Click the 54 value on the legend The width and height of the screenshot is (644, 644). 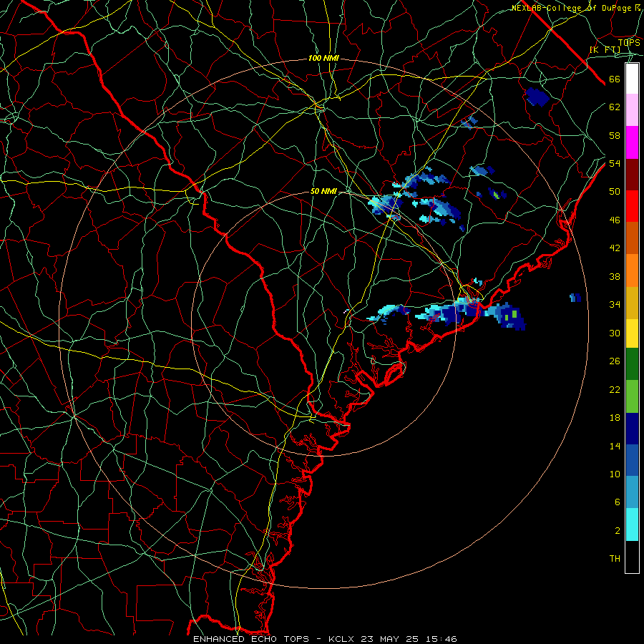(x=615, y=163)
